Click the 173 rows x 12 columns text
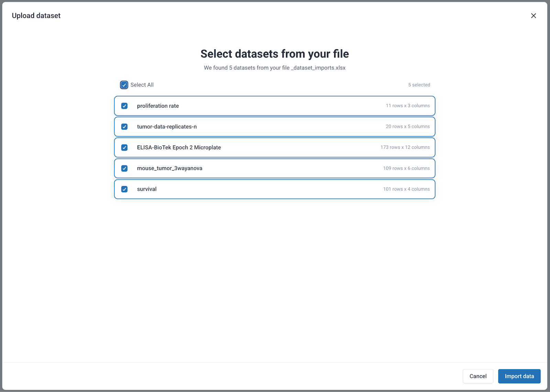This screenshot has width=550, height=392. tap(405, 148)
